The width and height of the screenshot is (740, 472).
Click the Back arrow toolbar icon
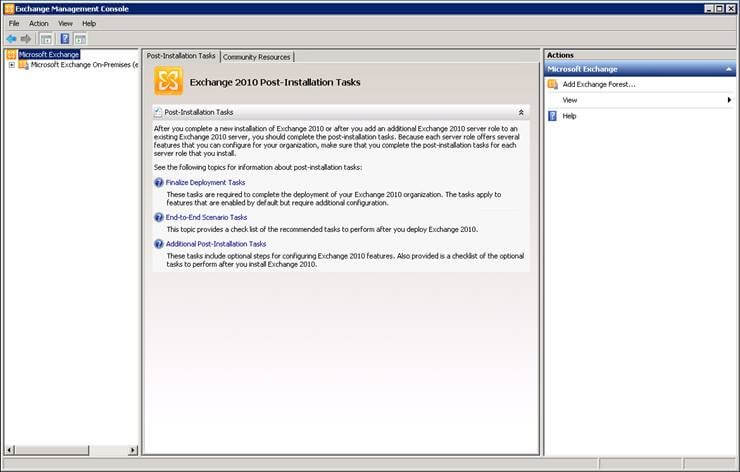coord(11,39)
